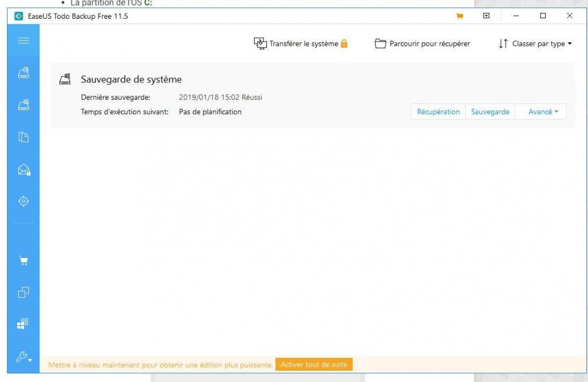588x382 pixels.
Task: Click the Mettre à niveau maintenant message
Action: click(160, 365)
